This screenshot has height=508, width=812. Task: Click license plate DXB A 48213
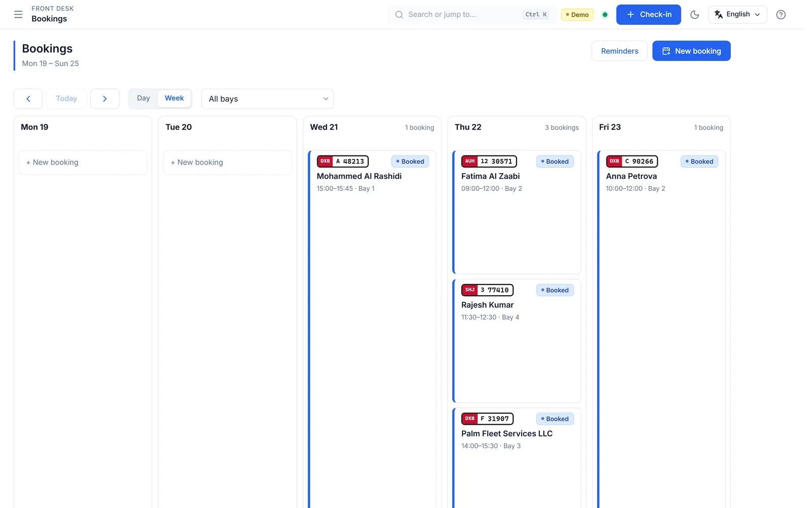[343, 162]
